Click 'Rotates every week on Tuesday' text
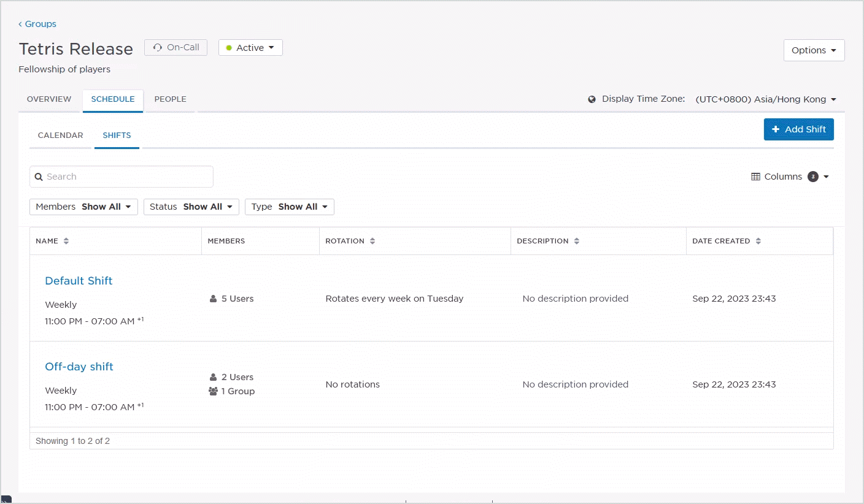The image size is (864, 504). [x=395, y=299]
